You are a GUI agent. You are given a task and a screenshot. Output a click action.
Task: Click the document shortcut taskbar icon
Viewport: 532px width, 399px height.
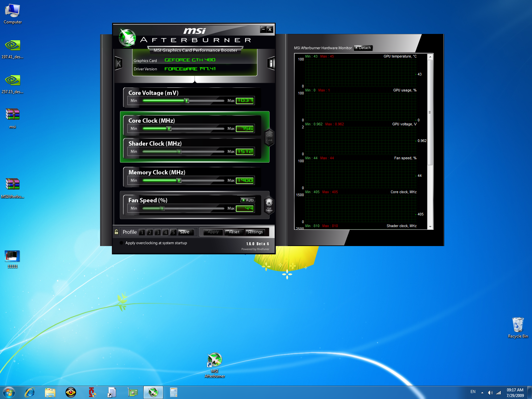tap(112, 393)
